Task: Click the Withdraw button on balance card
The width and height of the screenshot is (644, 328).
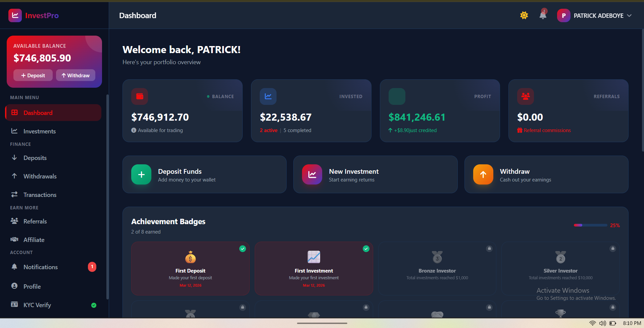Action: click(x=75, y=75)
